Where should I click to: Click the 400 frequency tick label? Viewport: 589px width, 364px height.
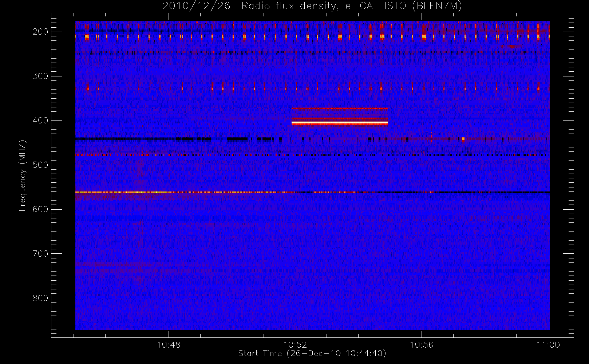coord(40,120)
